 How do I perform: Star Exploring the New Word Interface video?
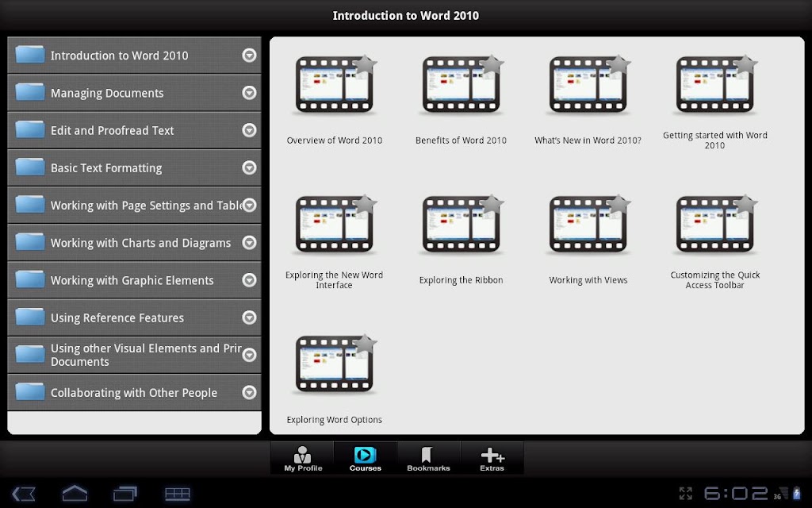pyautogui.click(x=365, y=204)
